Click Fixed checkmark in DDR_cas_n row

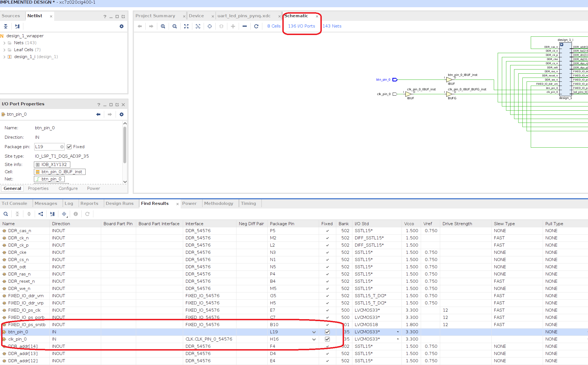327,231
